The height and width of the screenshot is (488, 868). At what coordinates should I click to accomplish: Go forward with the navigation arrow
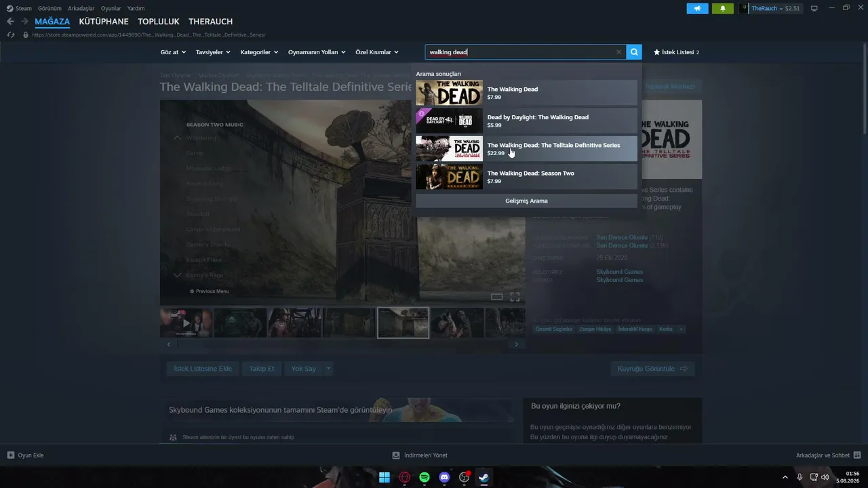24,22
